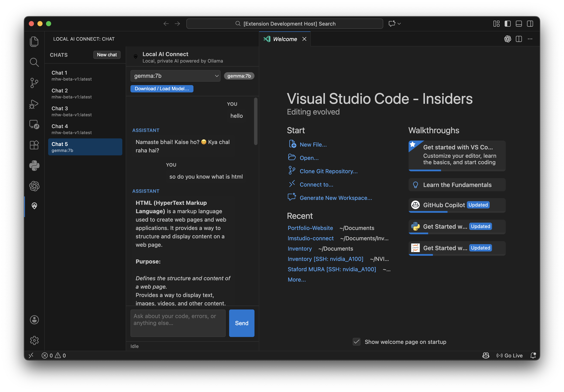Viewport: 564px width, 392px height.
Task: Open the gemma:7b model dropdown
Action: [175, 76]
